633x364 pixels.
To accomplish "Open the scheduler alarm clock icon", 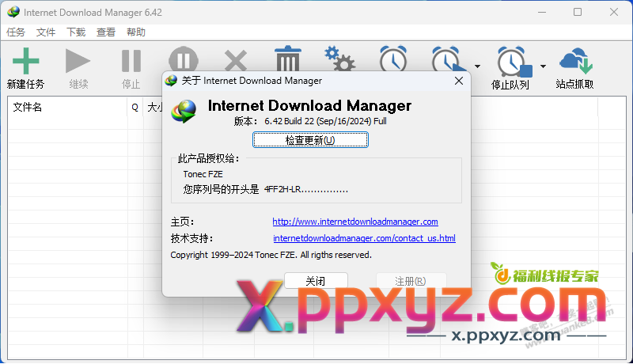I will point(393,59).
